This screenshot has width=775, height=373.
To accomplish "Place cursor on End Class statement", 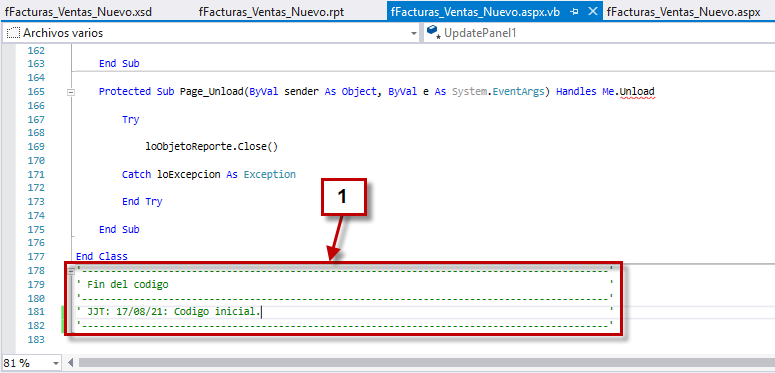I will click(x=101, y=256).
